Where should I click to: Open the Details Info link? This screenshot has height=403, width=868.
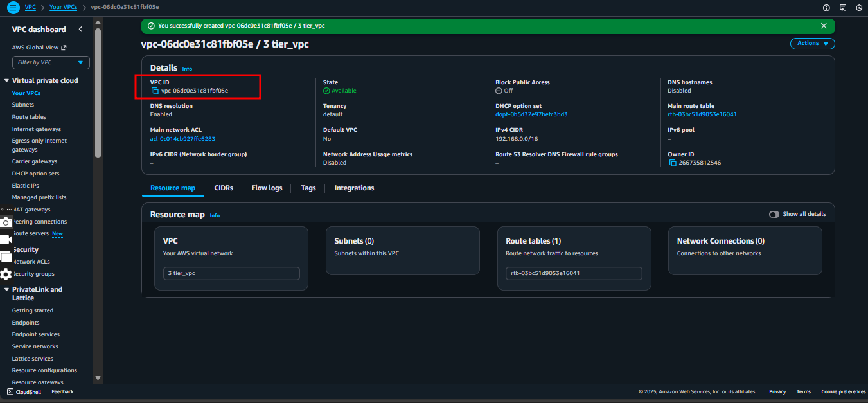click(x=187, y=69)
